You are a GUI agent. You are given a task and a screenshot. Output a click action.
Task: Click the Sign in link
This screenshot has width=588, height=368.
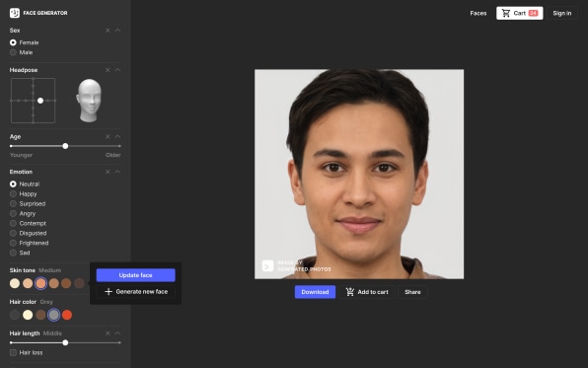click(562, 13)
